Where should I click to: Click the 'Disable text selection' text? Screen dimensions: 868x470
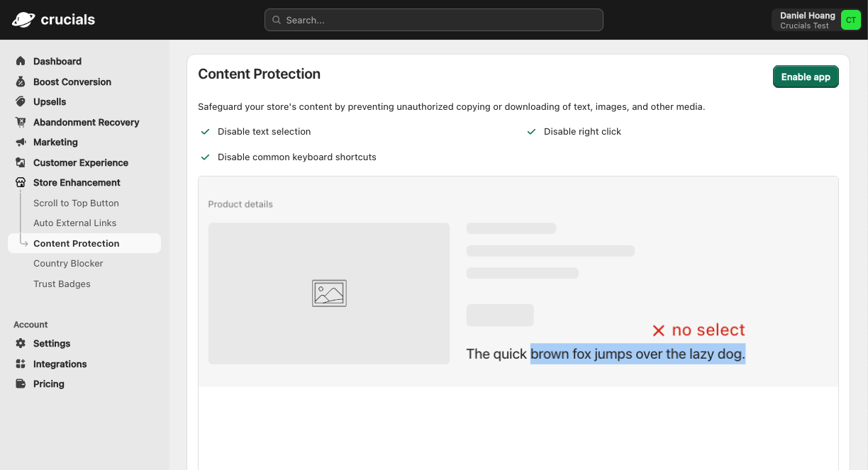[264, 132]
